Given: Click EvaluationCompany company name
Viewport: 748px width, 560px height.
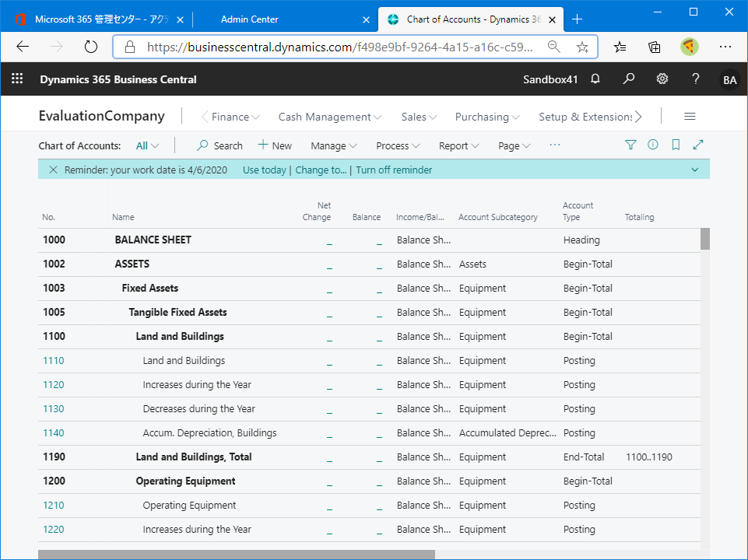Looking at the screenshot, I should (102, 117).
